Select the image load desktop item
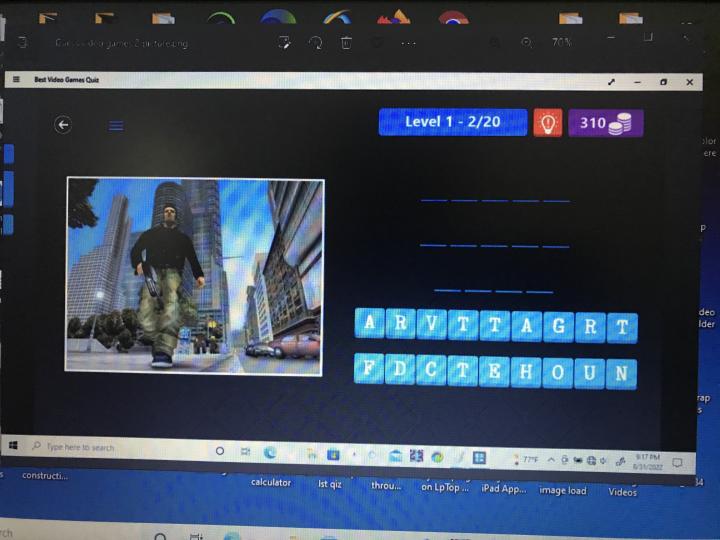The image size is (720, 540). click(562, 490)
